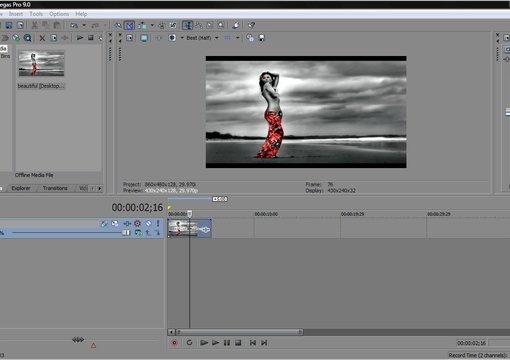Click the Cut scissors icon
Image resolution: width=510 pixels, height=360 pixels.
point(34,25)
